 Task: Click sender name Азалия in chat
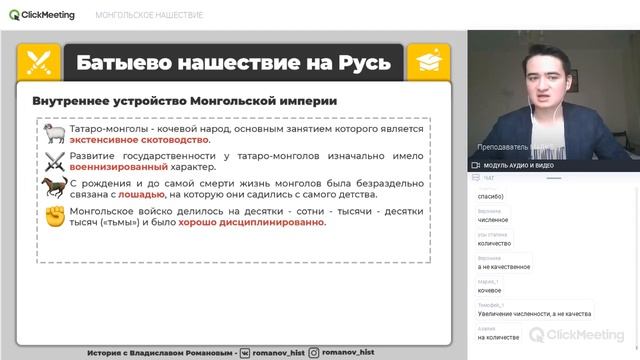(x=486, y=329)
